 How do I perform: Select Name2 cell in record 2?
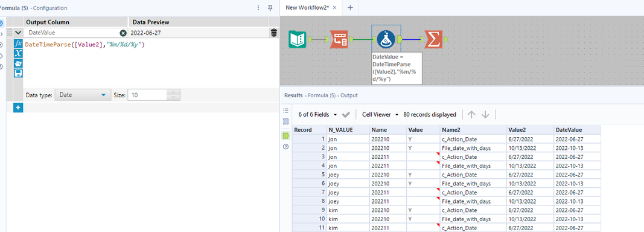click(473, 147)
